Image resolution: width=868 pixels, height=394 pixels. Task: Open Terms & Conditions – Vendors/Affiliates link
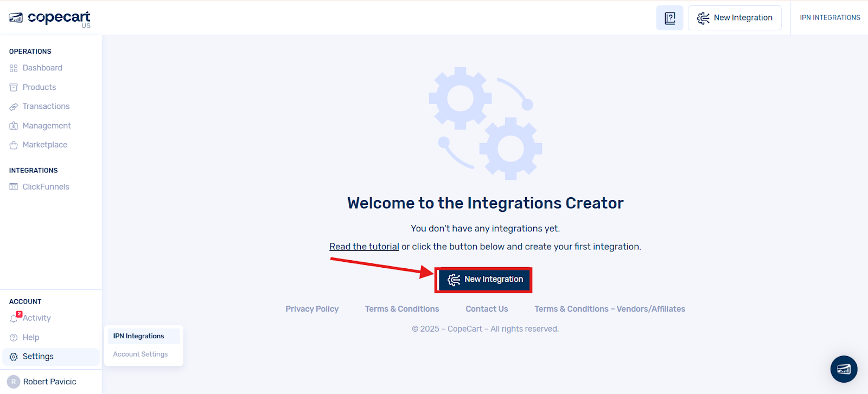pos(610,309)
